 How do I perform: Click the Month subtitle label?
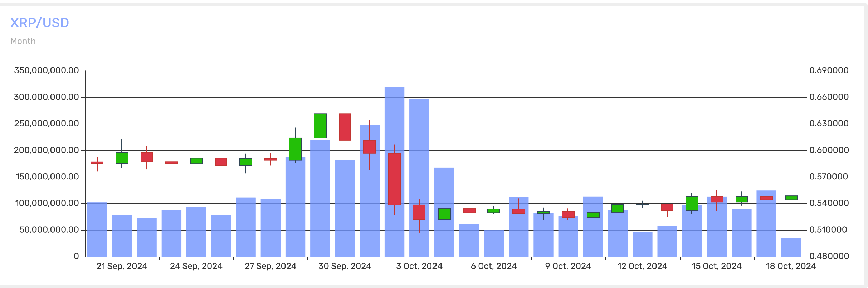tap(23, 41)
